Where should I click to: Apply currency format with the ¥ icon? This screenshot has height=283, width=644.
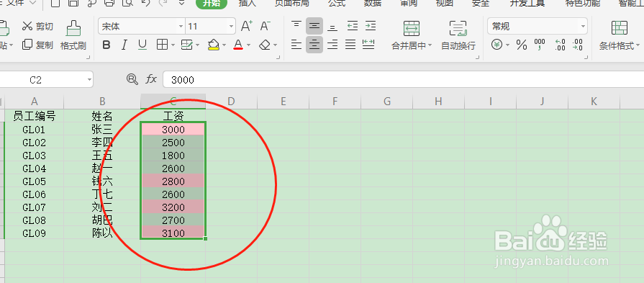(x=497, y=45)
